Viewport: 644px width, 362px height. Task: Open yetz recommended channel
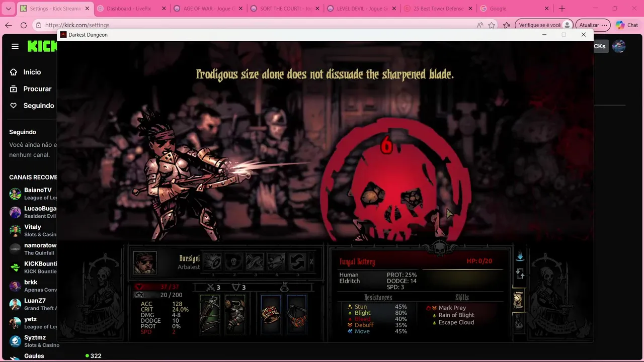tap(33, 323)
